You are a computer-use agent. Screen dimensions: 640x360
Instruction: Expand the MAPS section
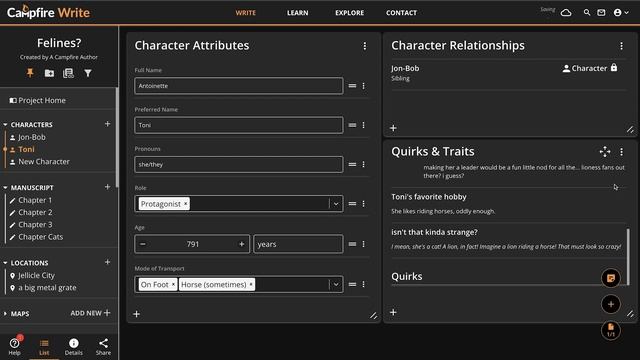[5, 313]
